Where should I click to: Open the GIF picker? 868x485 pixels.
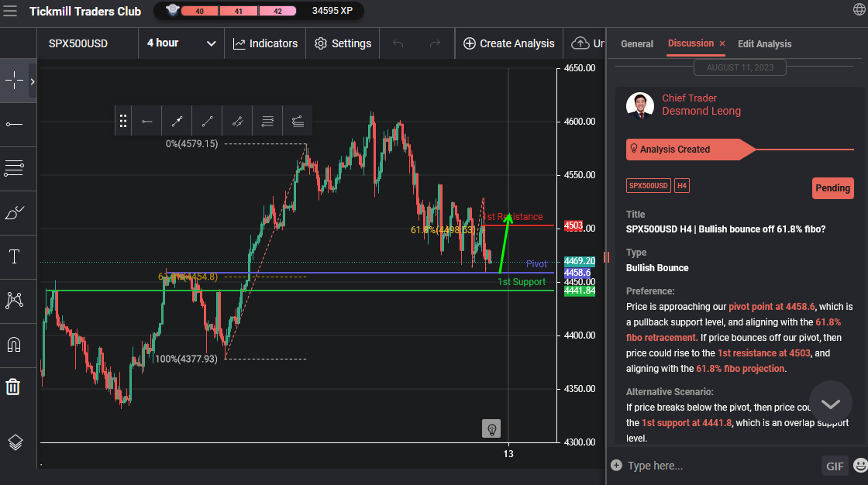[835, 466]
